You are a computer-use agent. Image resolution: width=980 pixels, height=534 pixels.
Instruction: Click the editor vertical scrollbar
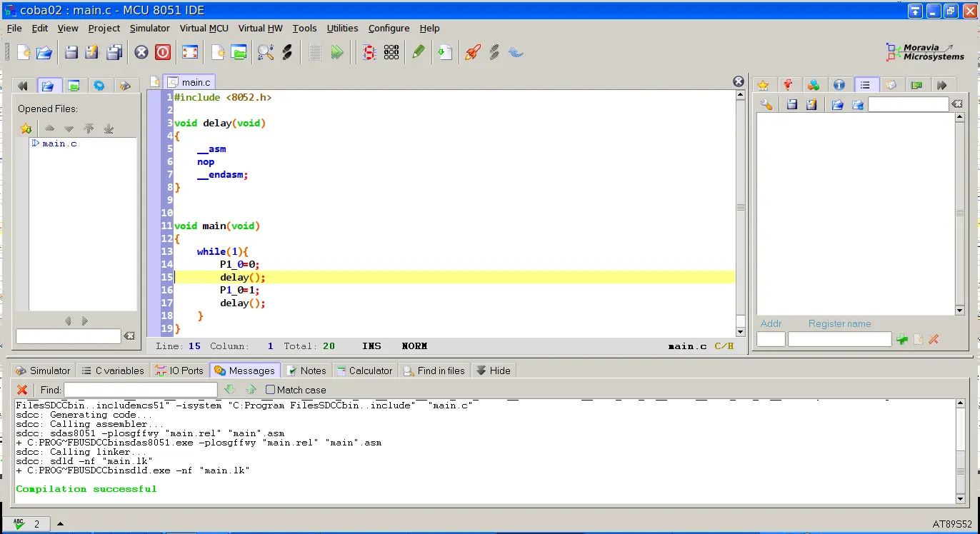[741, 213]
